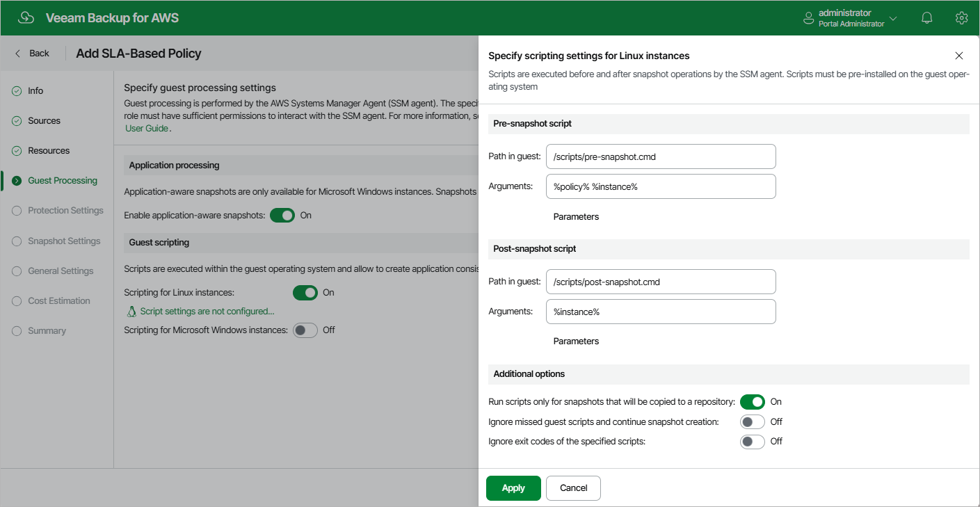
Task: Open the notifications bell
Action: click(x=926, y=18)
